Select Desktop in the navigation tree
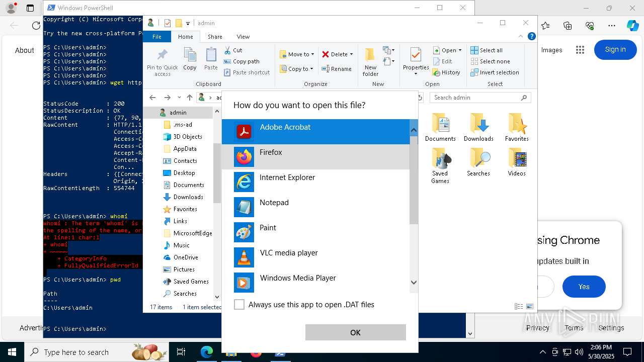Viewport: 644px width, 362px height. pos(179,173)
